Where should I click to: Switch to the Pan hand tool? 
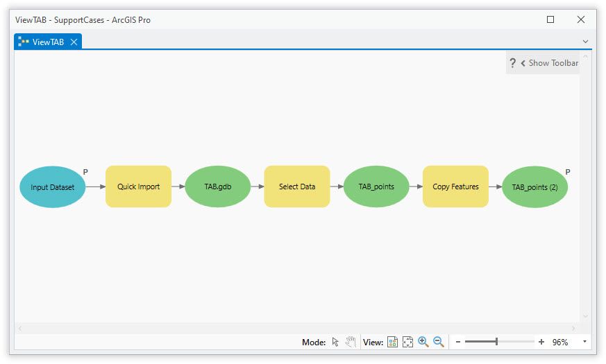click(351, 342)
